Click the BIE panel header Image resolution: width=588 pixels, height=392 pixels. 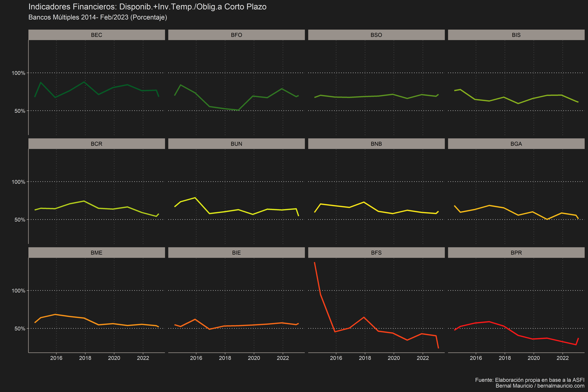(x=236, y=253)
